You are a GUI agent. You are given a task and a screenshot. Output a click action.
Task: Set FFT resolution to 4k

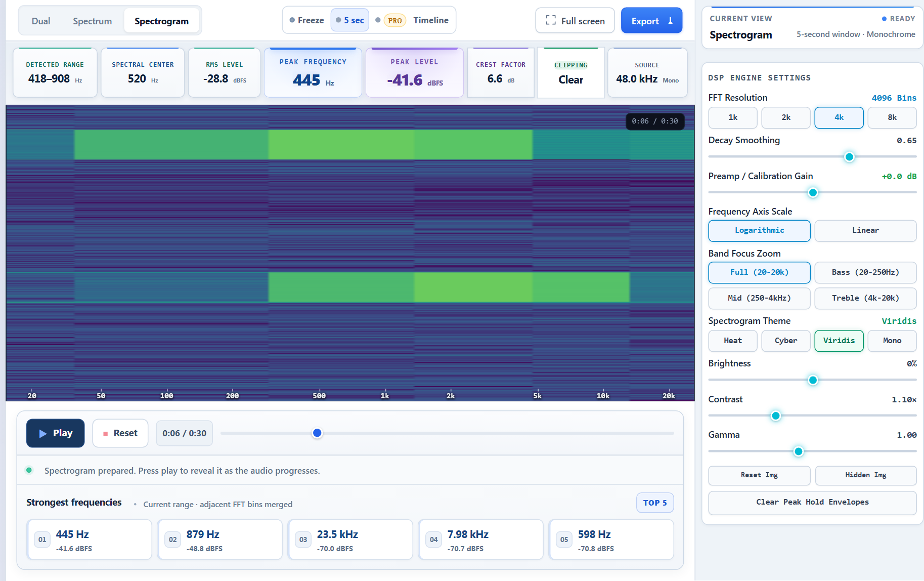(x=839, y=117)
